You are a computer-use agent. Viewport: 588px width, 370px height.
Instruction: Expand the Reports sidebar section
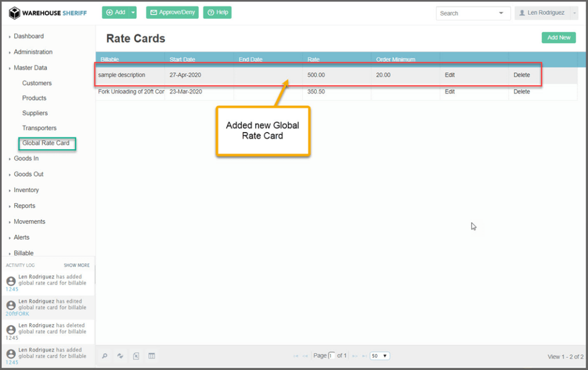click(24, 206)
